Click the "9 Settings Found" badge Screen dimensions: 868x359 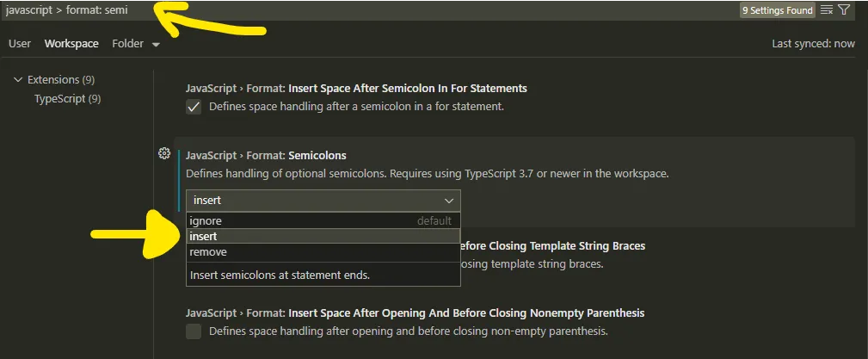(x=777, y=10)
